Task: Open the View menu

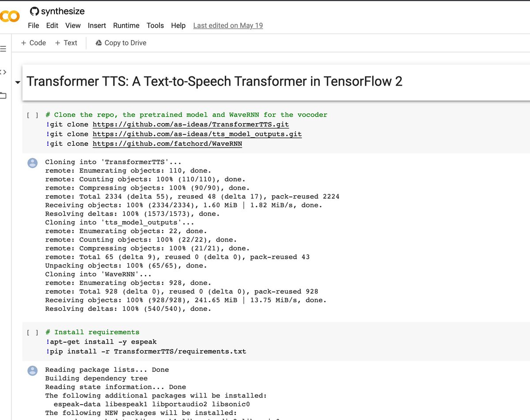Action: (x=73, y=26)
